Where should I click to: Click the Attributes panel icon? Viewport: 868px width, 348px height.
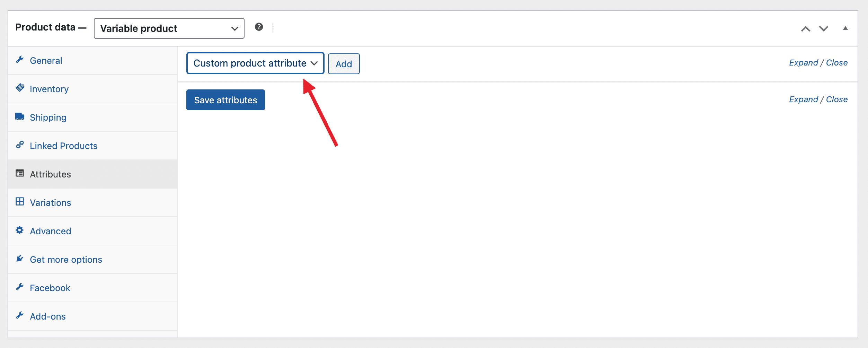(x=20, y=174)
